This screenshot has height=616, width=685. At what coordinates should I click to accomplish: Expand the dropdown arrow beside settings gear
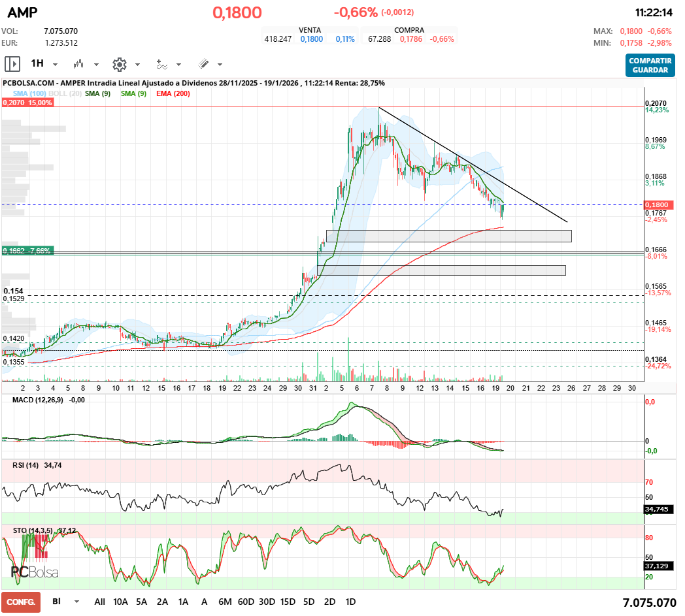click(137, 65)
